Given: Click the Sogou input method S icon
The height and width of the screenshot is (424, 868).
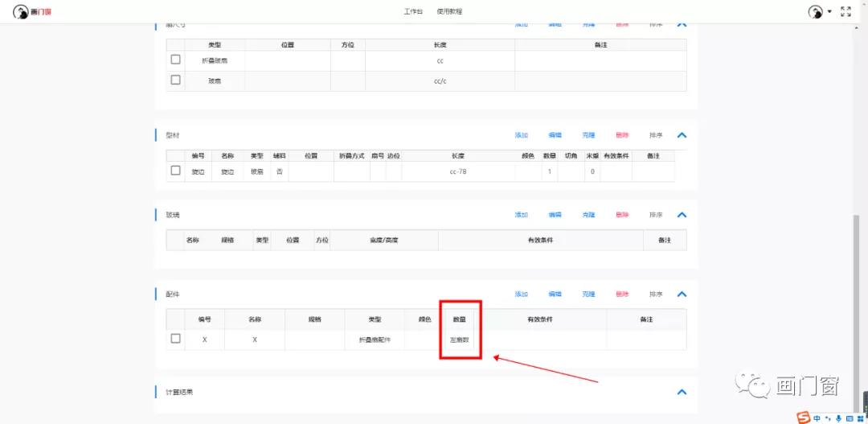Looking at the screenshot, I should pyautogui.click(x=803, y=417).
